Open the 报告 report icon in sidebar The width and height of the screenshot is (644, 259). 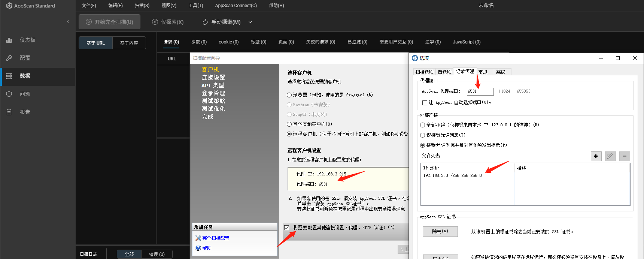[9, 112]
